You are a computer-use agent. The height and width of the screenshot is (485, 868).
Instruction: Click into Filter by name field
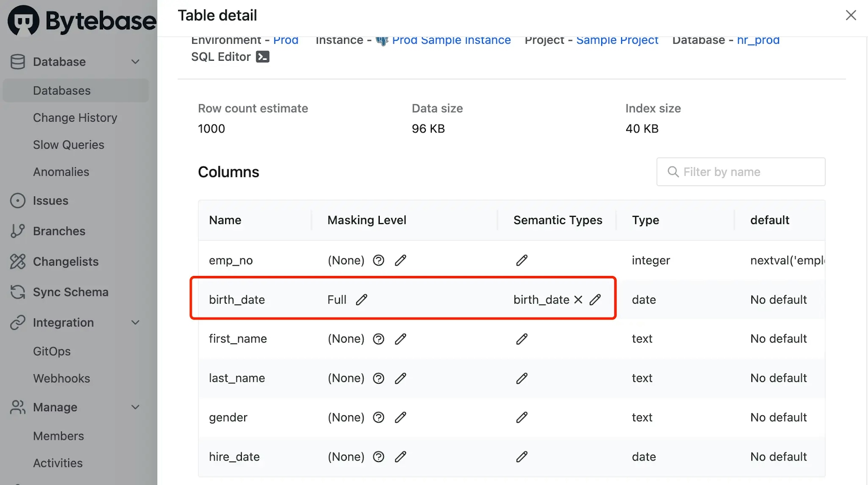(741, 172)
